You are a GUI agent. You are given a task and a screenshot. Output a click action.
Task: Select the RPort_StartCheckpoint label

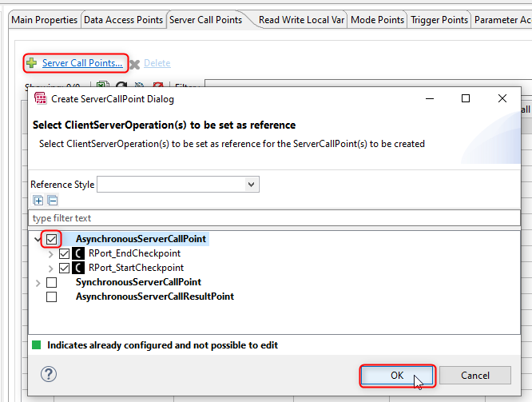[136, 268]
